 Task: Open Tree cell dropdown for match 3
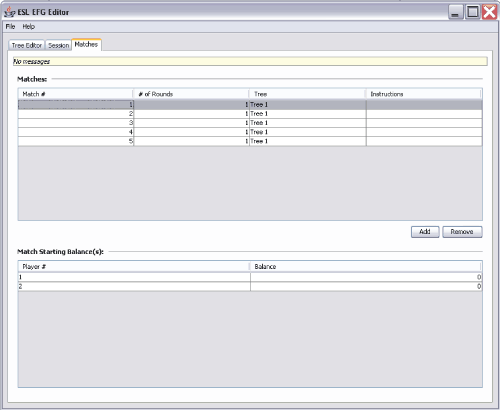(308, 123)
